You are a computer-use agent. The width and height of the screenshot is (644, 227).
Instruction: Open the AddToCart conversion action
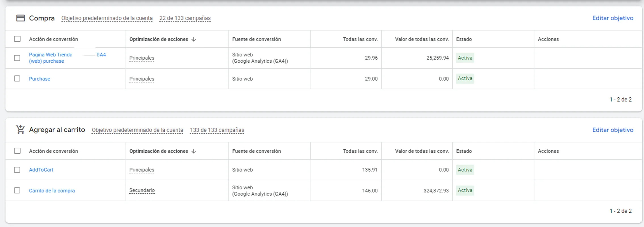(41, 170)
